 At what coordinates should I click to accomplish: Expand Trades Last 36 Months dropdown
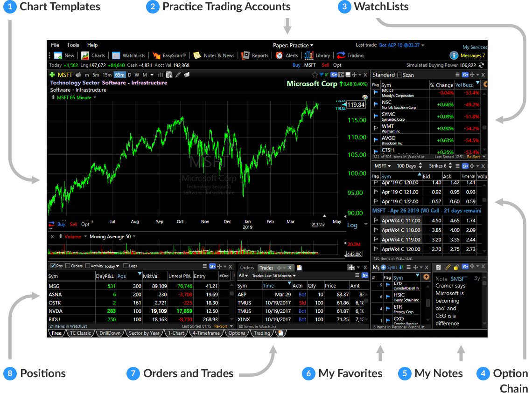(x=274, y=276)
